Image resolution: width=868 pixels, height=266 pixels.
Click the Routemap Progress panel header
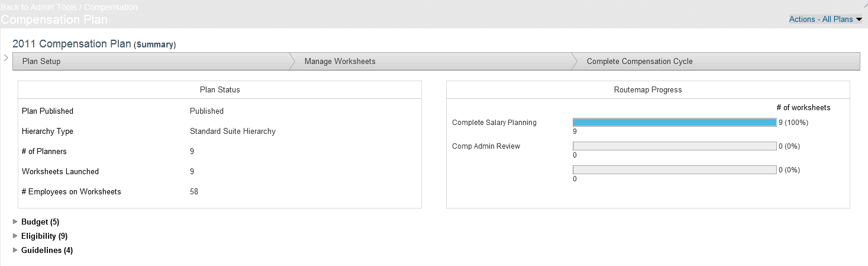pyautogui.click(x=648, y=90)
